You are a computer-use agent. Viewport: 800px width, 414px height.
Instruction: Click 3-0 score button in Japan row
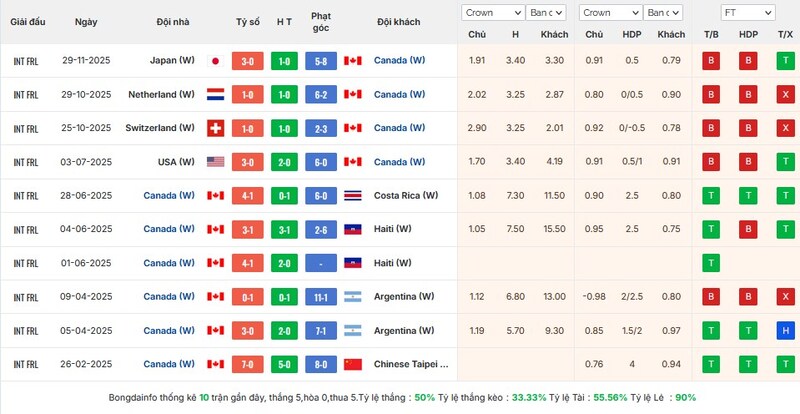coord(249,60)
